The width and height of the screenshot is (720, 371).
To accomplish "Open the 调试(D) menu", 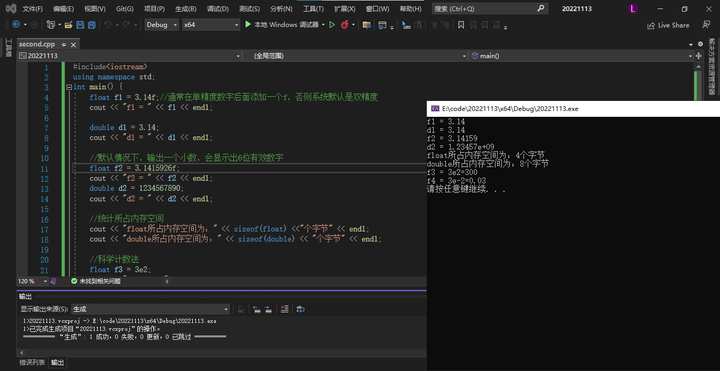I will 218,9.
